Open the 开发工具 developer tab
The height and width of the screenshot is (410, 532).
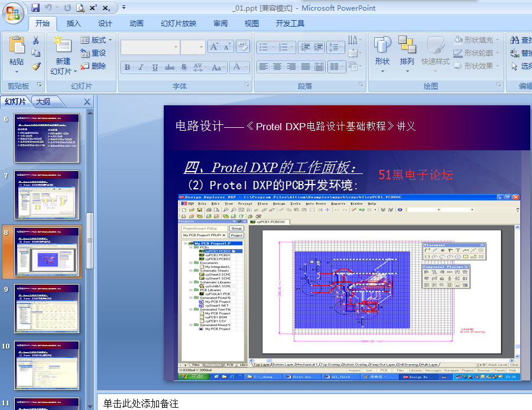coord(290,23)
